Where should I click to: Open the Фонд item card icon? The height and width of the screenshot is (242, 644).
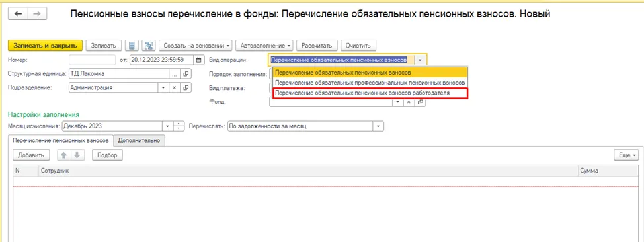420,102
